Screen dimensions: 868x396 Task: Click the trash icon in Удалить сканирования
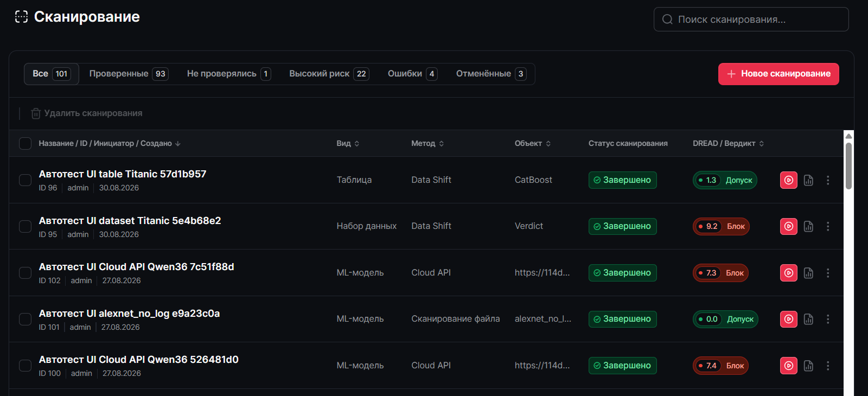36,113
